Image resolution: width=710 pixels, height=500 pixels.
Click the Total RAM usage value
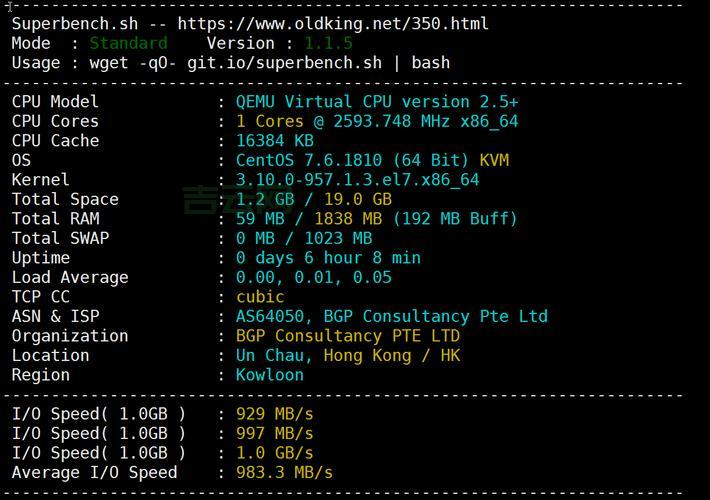(x=376, y=219)
